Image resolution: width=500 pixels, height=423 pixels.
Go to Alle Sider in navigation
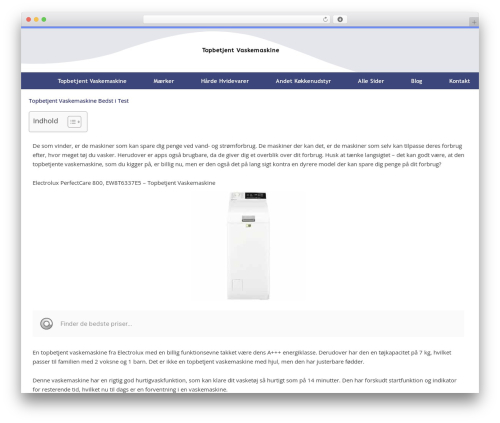[371, 81]
